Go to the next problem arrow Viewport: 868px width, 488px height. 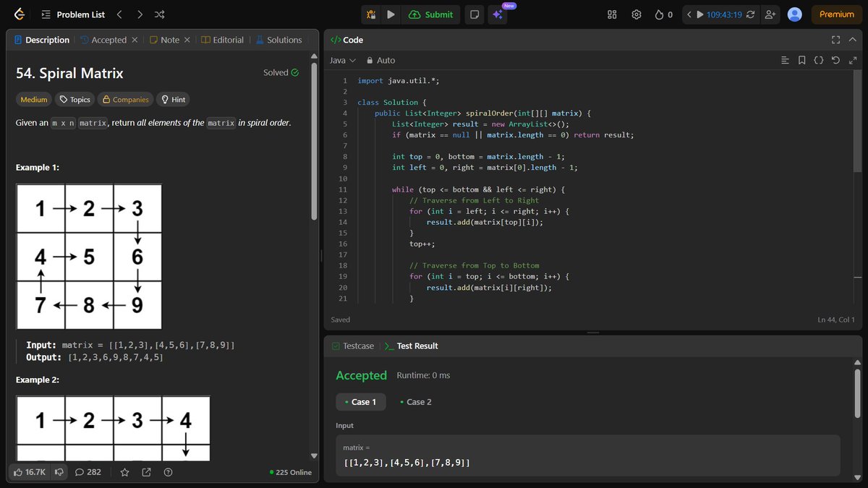click(140, 14)
